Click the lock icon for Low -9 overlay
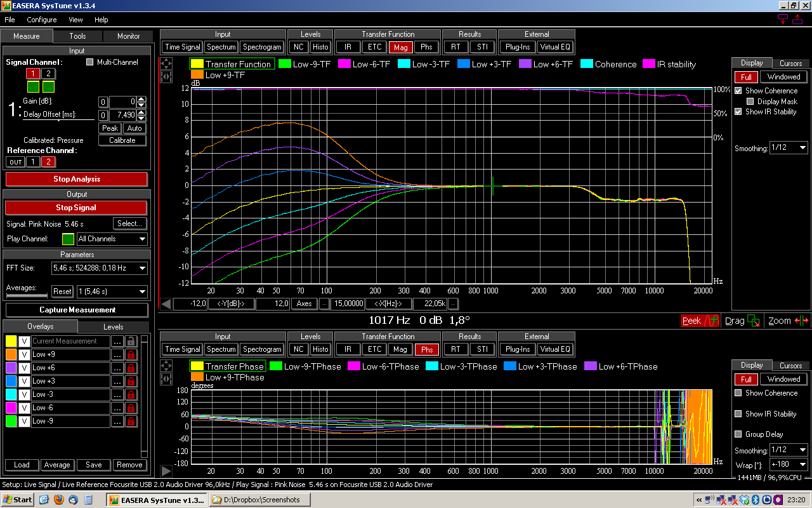This screenshot has width=812, height=508. (131, 421)
